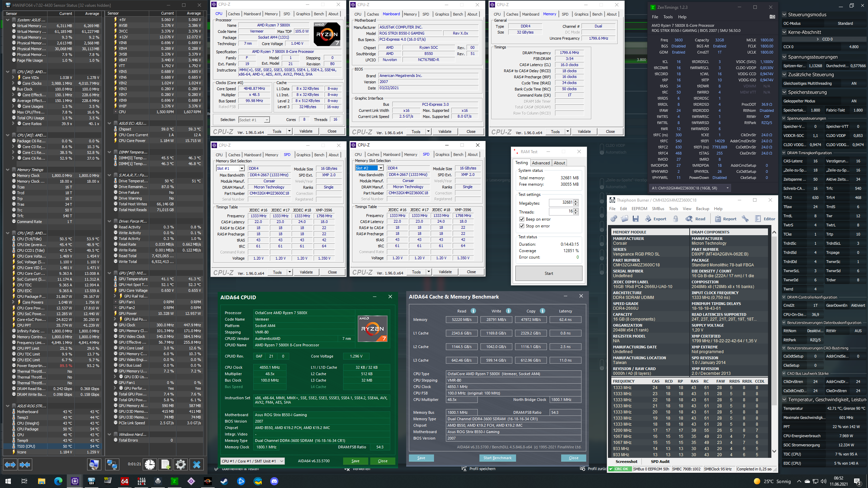
Task: Open HWiNFO system summary monitor-magnifier icon
Action: 94,464
